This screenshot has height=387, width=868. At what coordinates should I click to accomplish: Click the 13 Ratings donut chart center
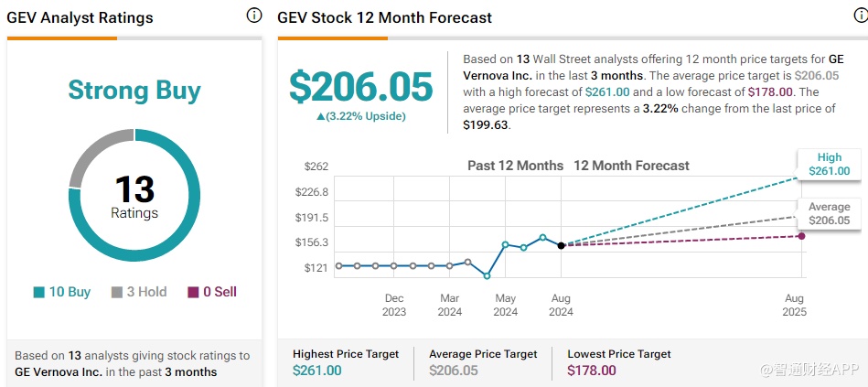click(x=135, y=197)
